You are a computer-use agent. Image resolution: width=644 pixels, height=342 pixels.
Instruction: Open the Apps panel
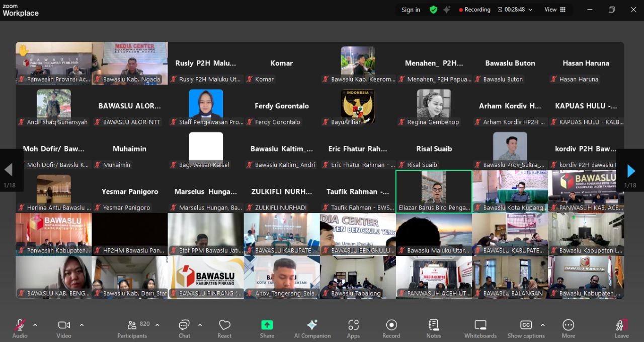tap(353, 328)
